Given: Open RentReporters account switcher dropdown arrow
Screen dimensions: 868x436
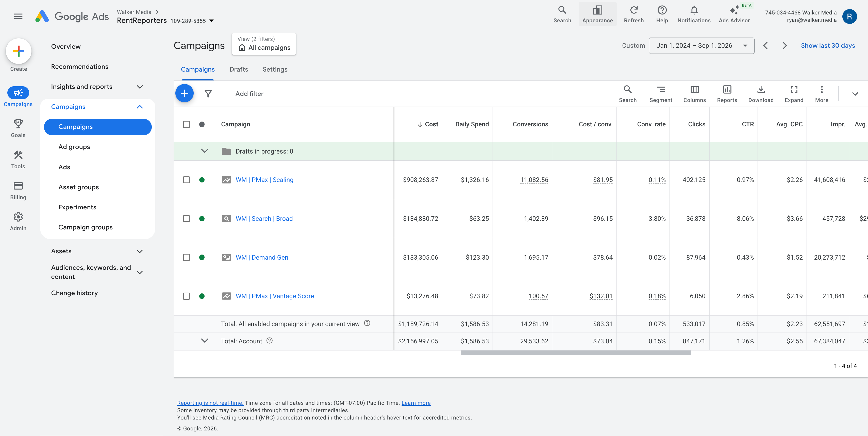Looking at the screenshot, I should [x=212, y=21].
